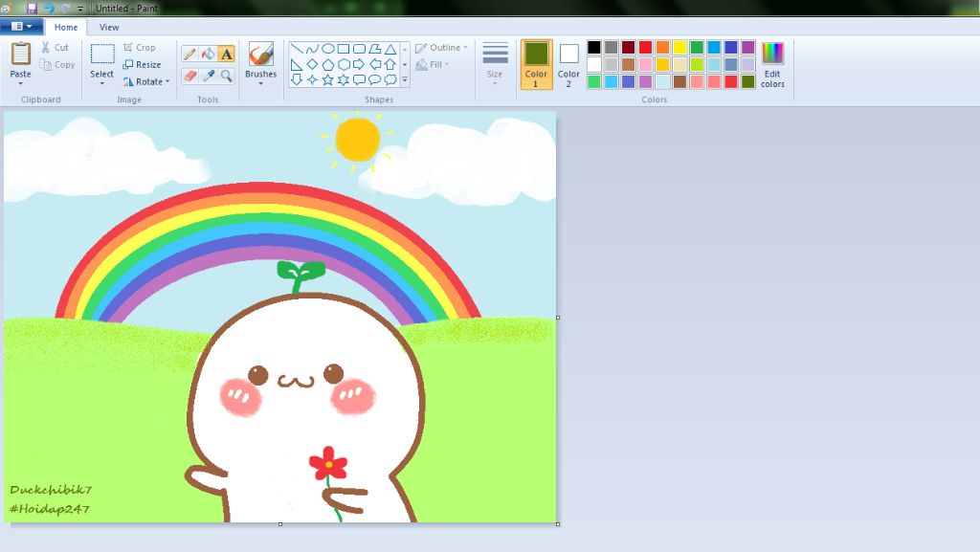The image size is (980, 552).
Task: Choose the Rounded rectangle shape
Action: (360, 49)
